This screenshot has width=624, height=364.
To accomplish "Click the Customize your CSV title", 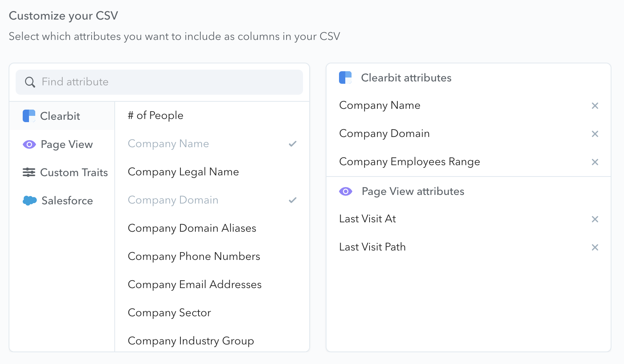I will 63,16.
